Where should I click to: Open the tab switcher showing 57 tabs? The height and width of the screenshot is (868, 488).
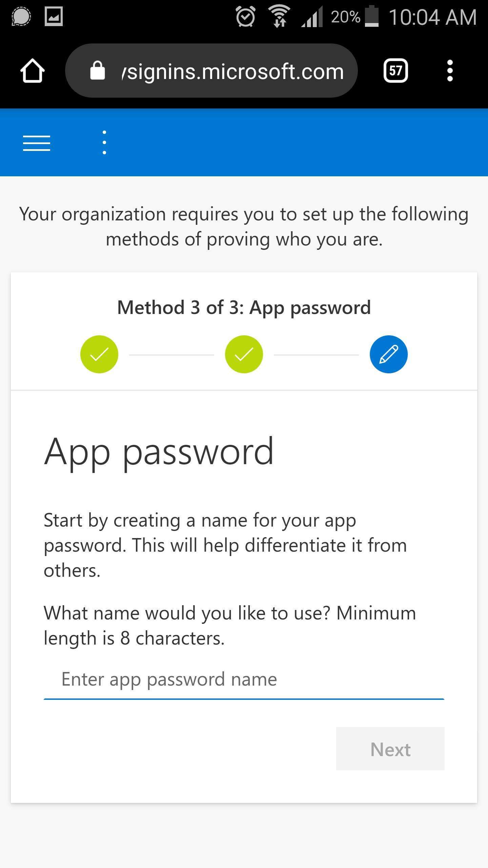pos(395,71)
